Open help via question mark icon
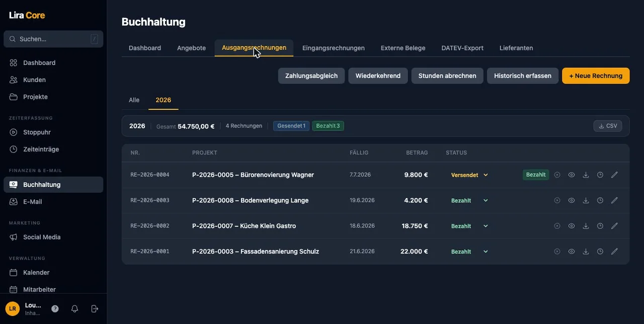Viewport: 644px width, 324px height. [x=55, y=308]
